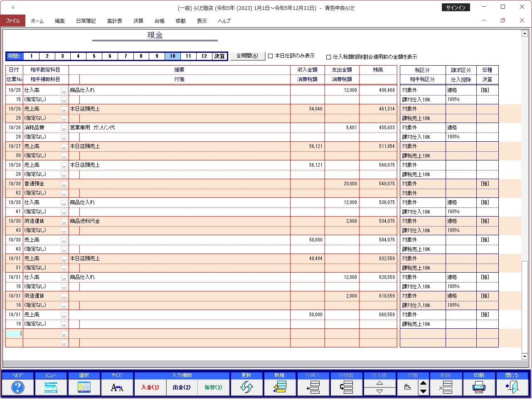Screen dimensions: 532x399
Task: Open the 決算 menu
Action: (138, 21)
